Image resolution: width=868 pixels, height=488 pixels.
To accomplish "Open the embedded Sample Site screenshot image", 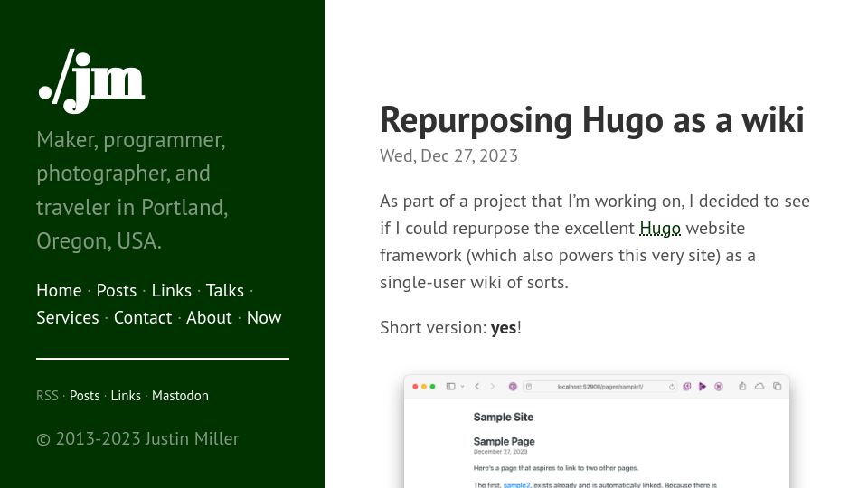I will [597, 432].
